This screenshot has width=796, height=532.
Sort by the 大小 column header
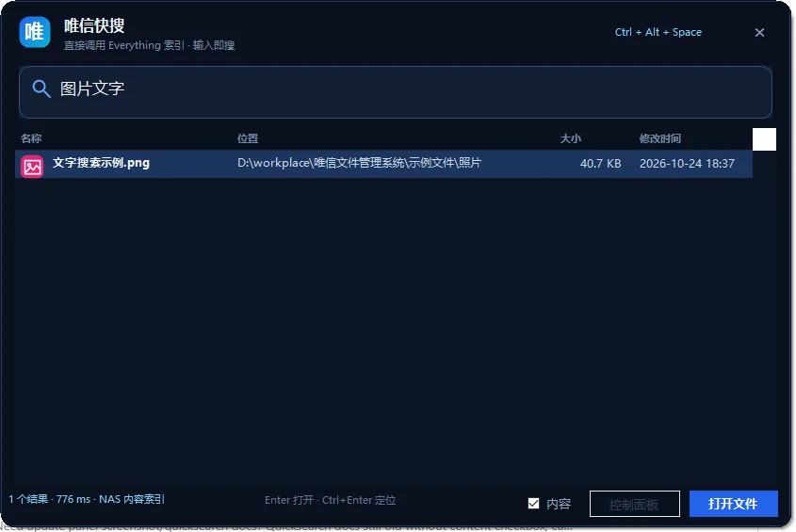point(571,138)
